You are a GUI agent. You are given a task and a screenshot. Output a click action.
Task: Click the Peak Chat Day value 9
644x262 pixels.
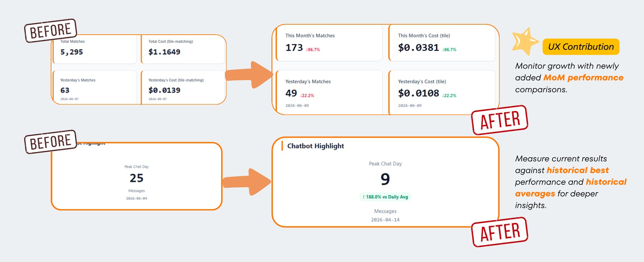tap(385, 179)
